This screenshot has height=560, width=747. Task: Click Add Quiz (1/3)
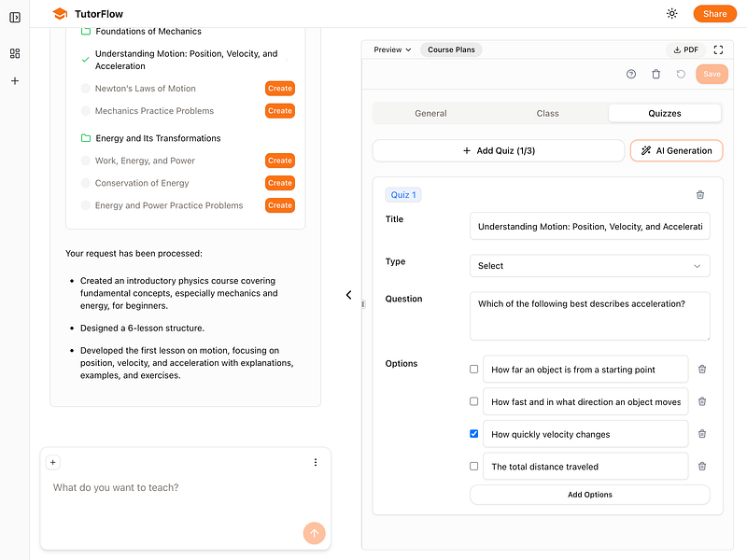[499, 150]
